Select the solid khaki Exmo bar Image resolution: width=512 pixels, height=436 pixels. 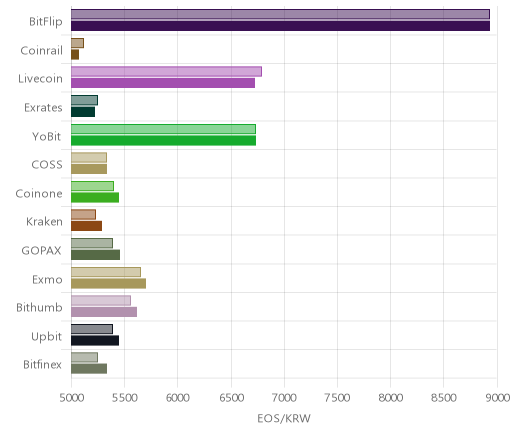pyautogui.click(x=108, y=284)
